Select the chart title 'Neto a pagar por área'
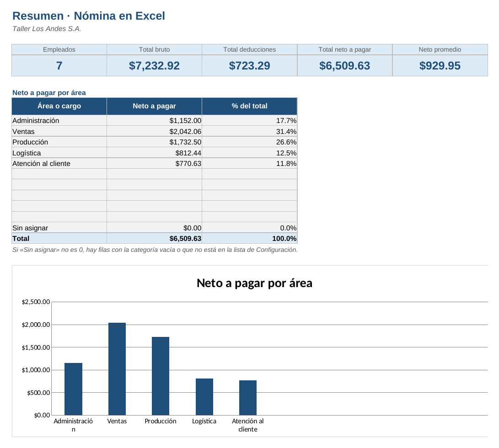The width and height of the screenshot is (499, 448). 254,283
